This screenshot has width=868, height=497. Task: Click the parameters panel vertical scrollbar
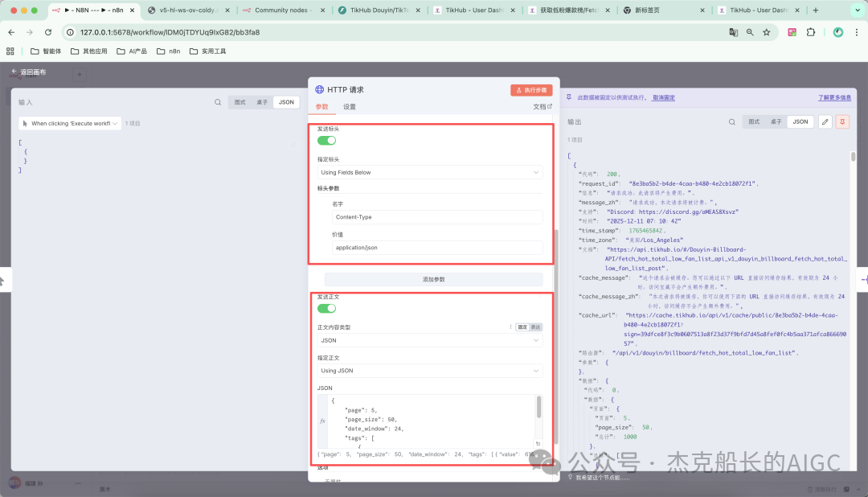click(556, 336)
